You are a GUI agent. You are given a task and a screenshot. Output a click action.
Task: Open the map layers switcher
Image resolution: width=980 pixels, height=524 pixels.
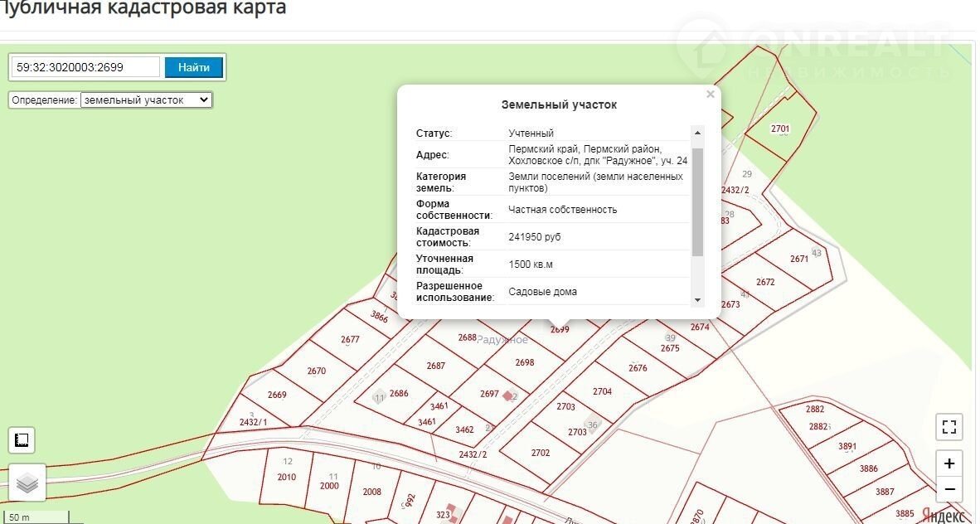point(27,483)
